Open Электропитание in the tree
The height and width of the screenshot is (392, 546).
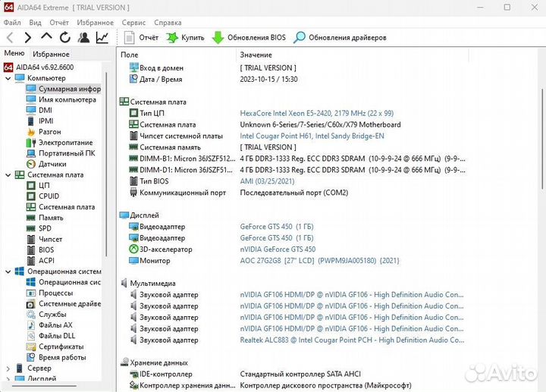point(60,143)
